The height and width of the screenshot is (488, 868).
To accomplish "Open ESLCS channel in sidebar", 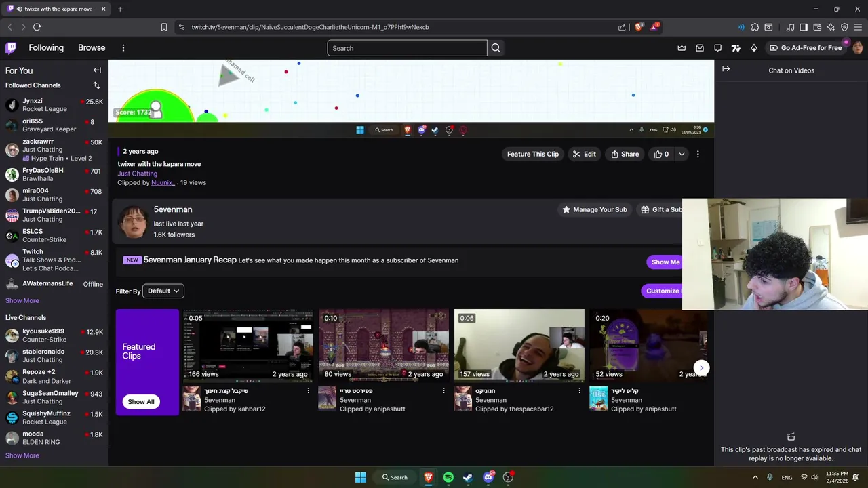I will click(x=54, y=235).
